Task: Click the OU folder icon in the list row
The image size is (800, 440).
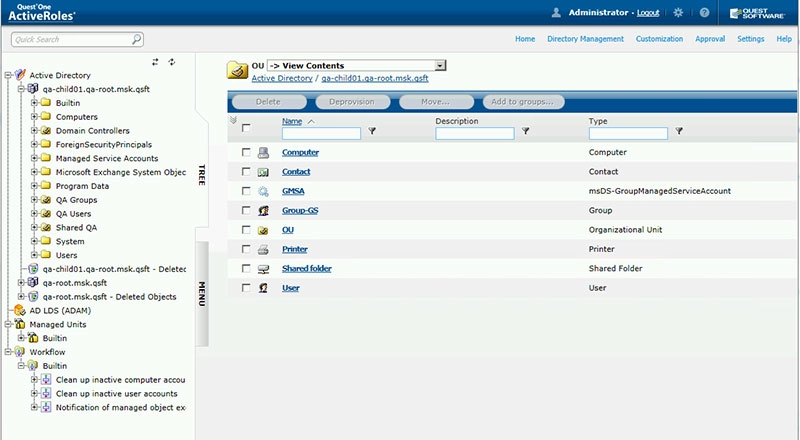Action: tap(263, 230)
